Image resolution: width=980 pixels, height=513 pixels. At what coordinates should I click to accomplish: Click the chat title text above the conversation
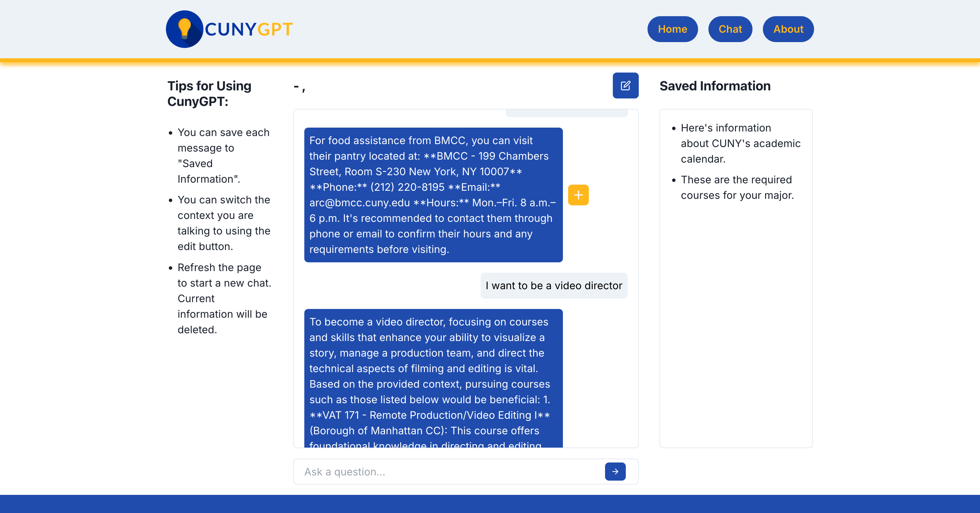299,87
